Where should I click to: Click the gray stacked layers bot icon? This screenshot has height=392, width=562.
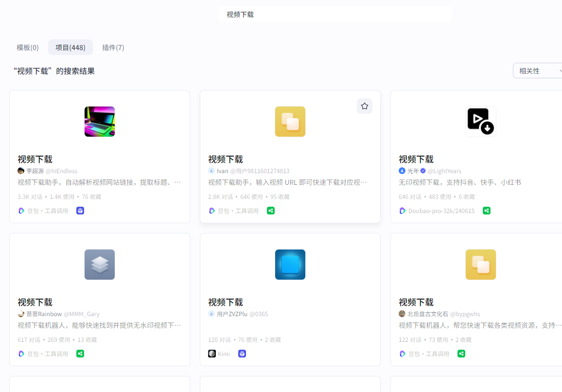coord(100,265)
